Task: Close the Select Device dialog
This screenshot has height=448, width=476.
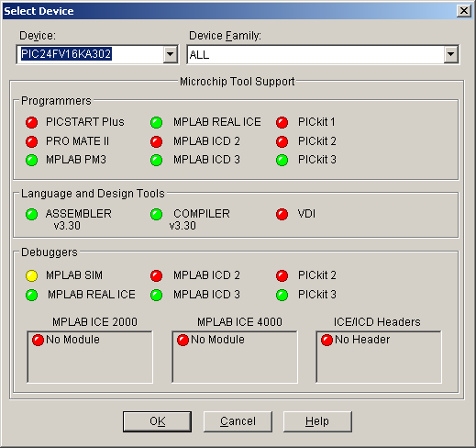Action: pos(464,11)
